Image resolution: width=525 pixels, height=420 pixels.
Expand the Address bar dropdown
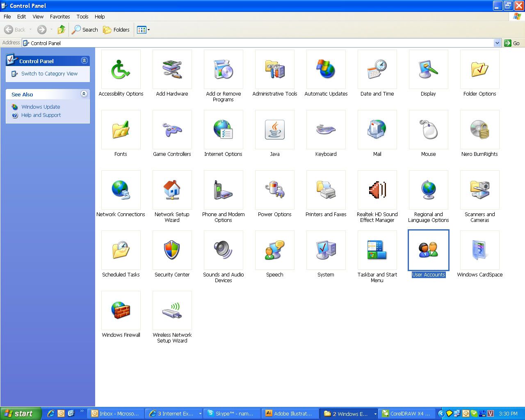click(497, 43)
